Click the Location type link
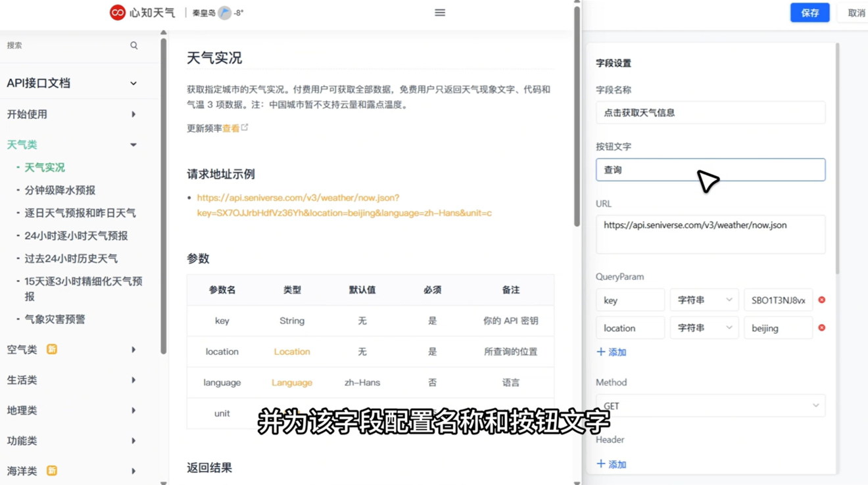 (292, 352)
